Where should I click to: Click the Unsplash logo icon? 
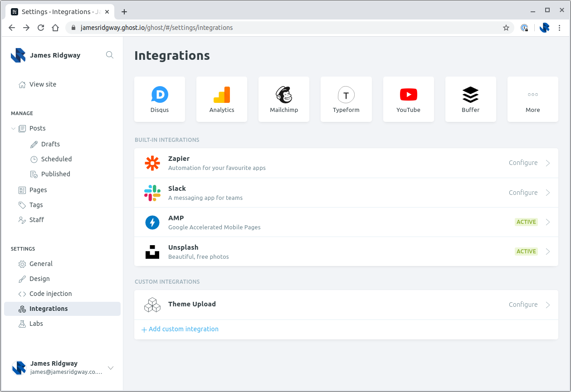coord(152,252)
